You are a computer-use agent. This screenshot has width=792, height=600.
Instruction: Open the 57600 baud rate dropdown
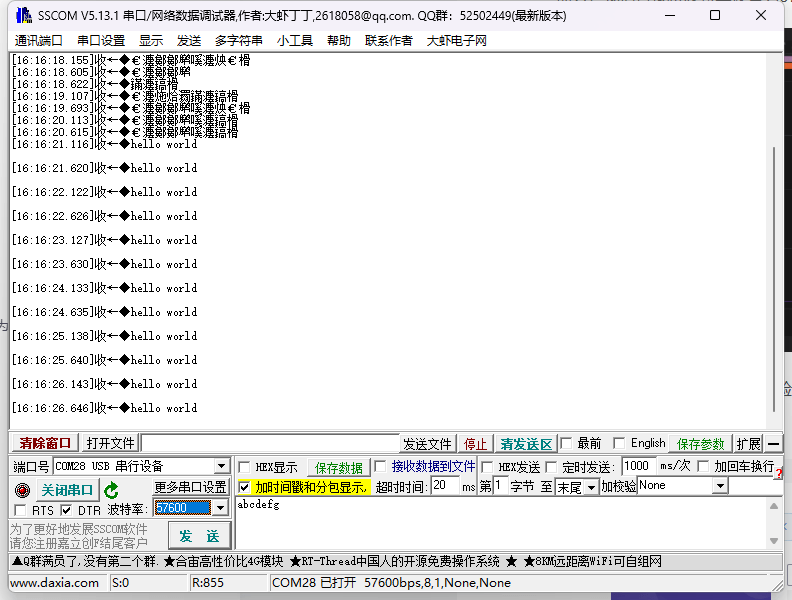(220, 508)
